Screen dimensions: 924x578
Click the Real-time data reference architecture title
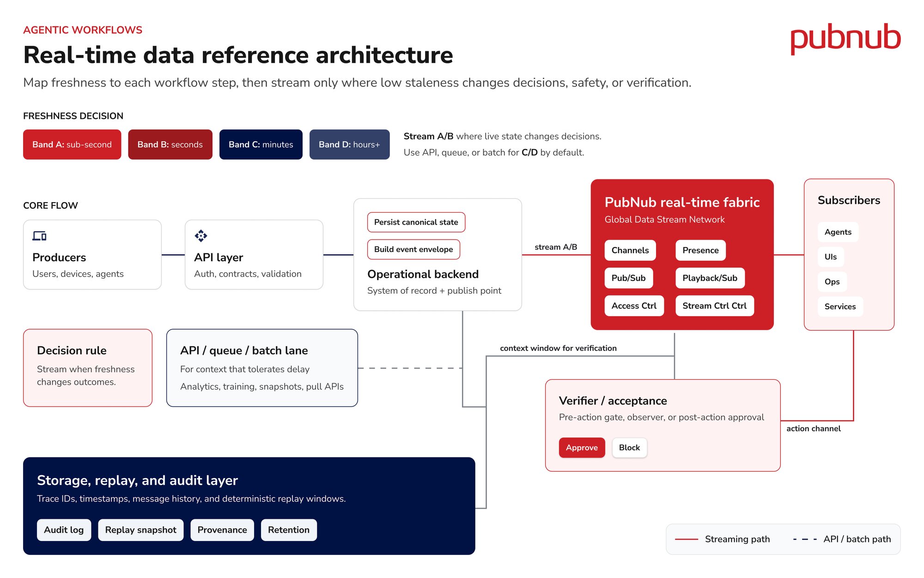[238, 55]
